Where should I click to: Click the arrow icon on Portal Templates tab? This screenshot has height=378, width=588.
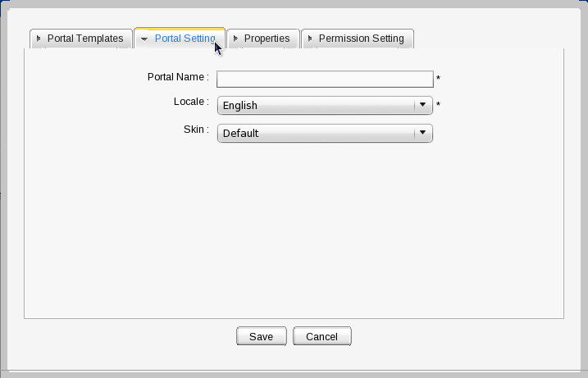tap(39, 39)
